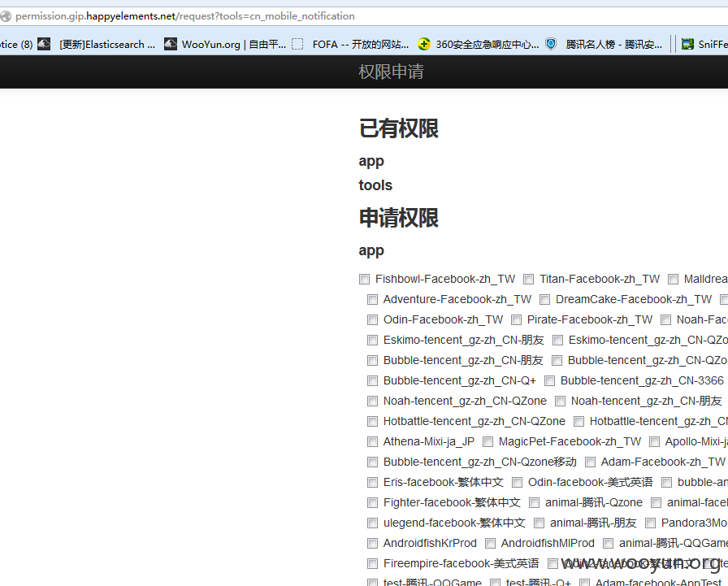Screen dimensions: 728x586
Task: Check the MagicPet-Facebook-zh_TW checkbox
Action: (x=487, y=441)
